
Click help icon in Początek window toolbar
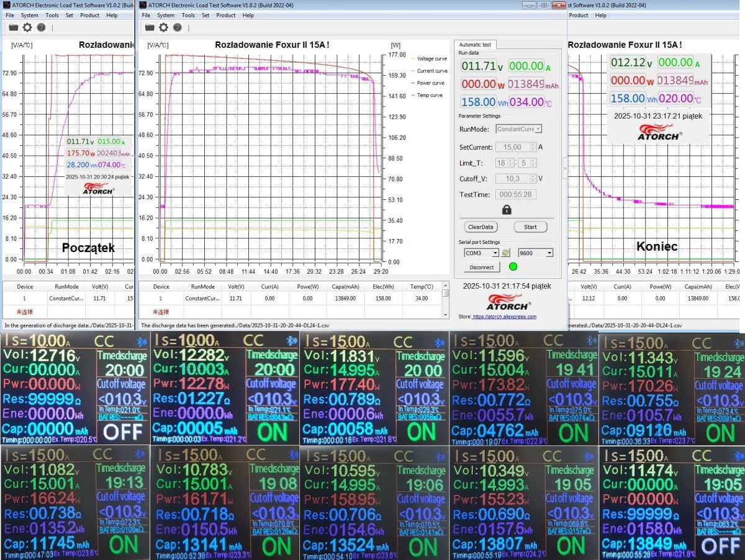pos(41,27)
